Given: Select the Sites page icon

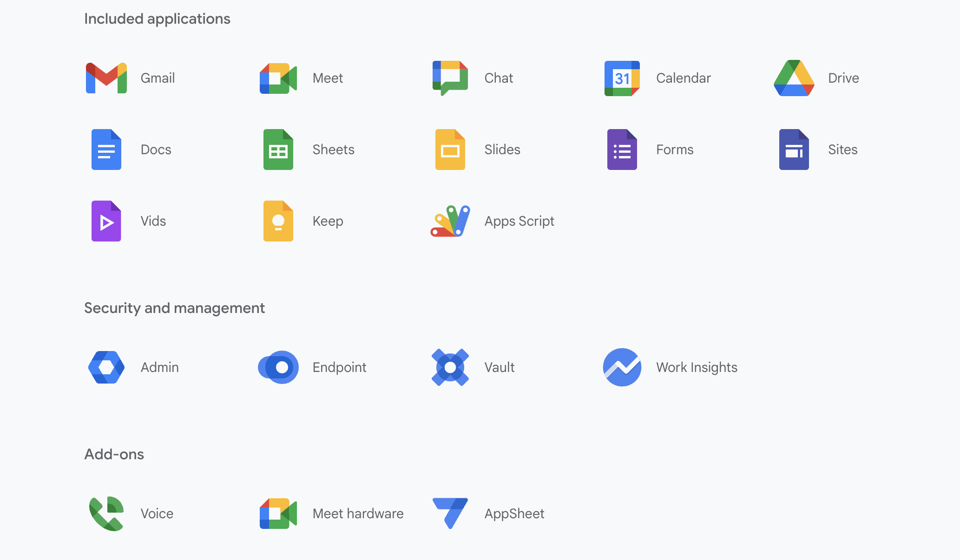Looking at the screenshot, I should point(794,150).
